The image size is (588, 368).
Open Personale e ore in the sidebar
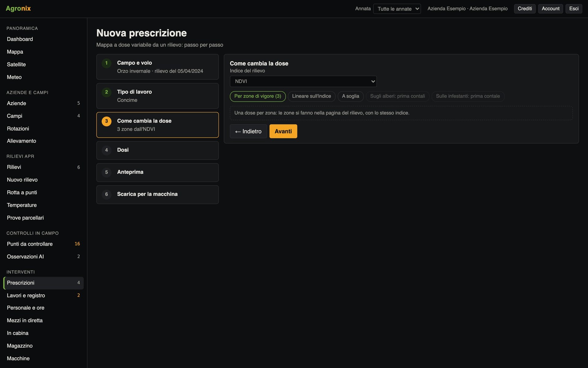(43, 308)
